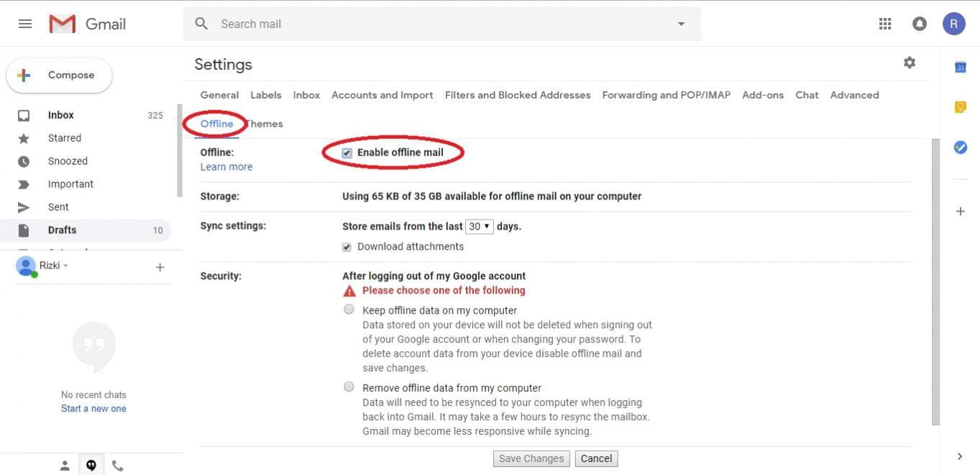Switch to Hangouts conversations icon

point(91,466)
